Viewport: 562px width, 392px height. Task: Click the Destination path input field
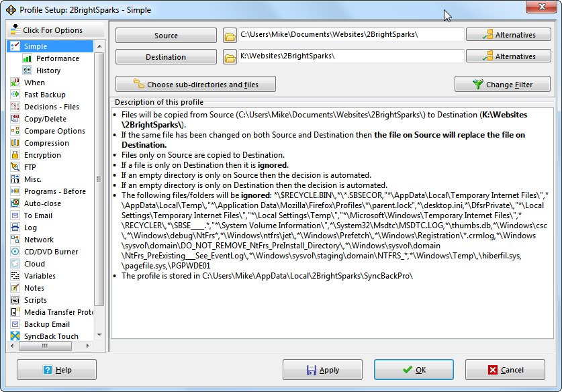pos(351,56)
